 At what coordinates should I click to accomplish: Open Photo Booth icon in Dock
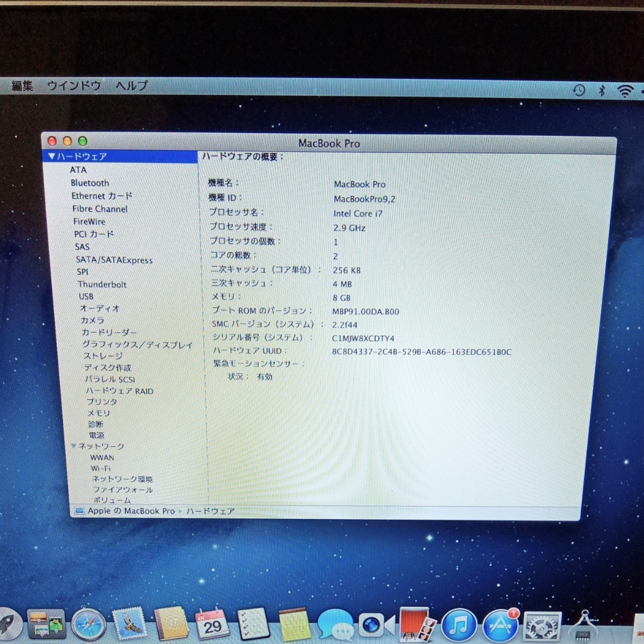416,625
